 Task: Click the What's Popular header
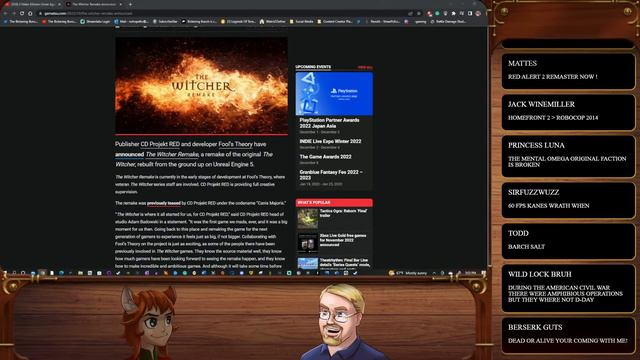334,202
